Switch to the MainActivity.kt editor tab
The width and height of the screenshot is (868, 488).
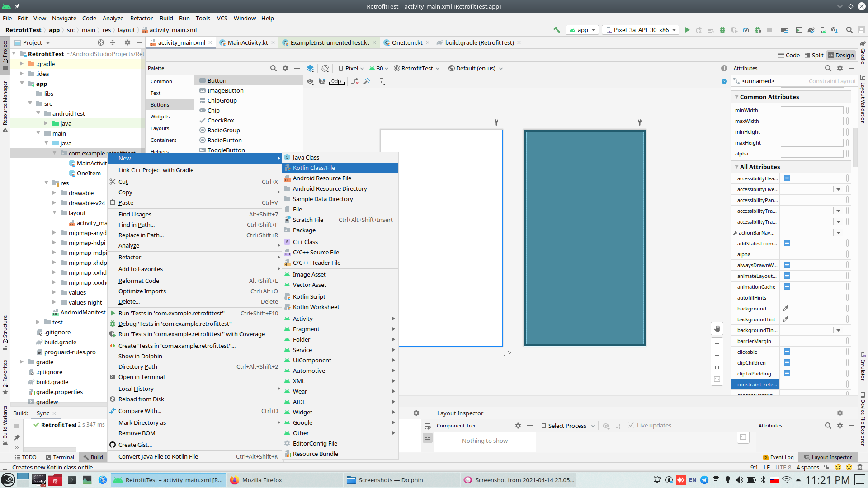[247, 42]
